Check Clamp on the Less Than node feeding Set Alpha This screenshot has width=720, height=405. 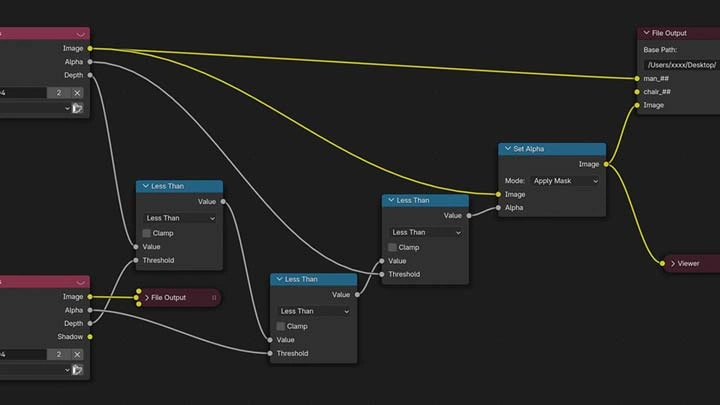[394, 247]
